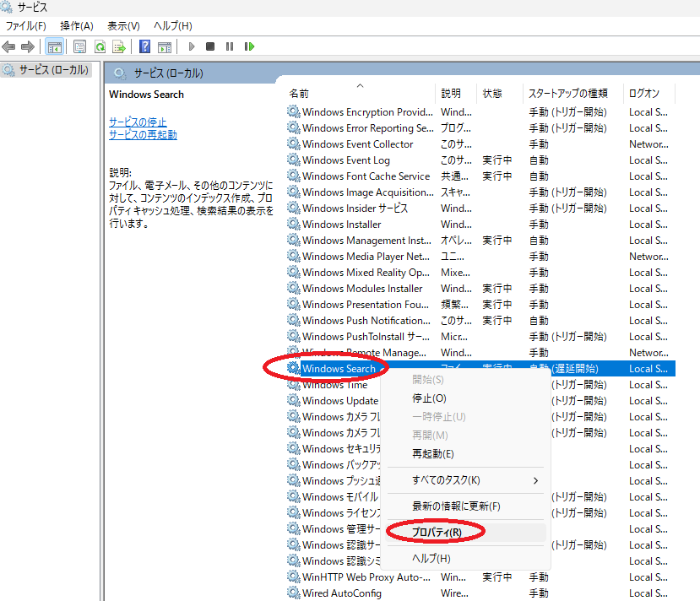This screenshot has width=700, height=601.
Task: Click gear icon beside Windows Event Log
Action: pos(293,160)
